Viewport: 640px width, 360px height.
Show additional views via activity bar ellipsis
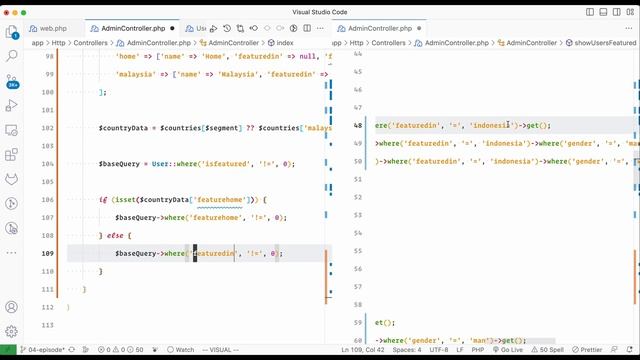(11, 253)
